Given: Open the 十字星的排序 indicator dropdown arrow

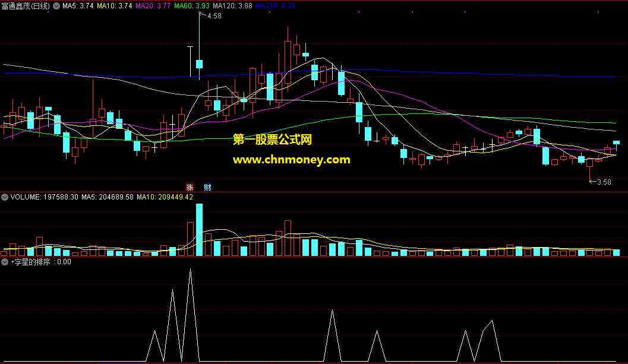Looking at the screenshot, I should [x=5, y=262].
